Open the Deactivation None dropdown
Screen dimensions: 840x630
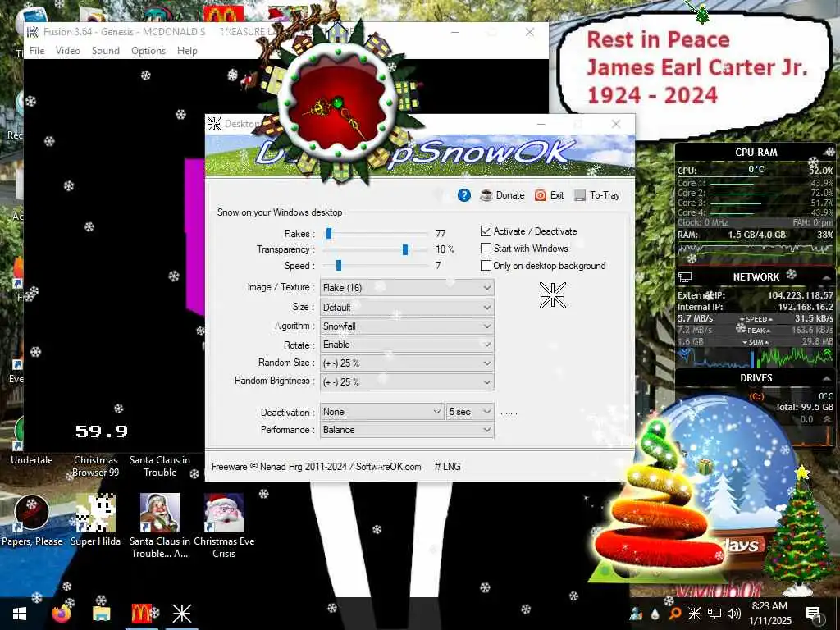[x=381, y=412]
